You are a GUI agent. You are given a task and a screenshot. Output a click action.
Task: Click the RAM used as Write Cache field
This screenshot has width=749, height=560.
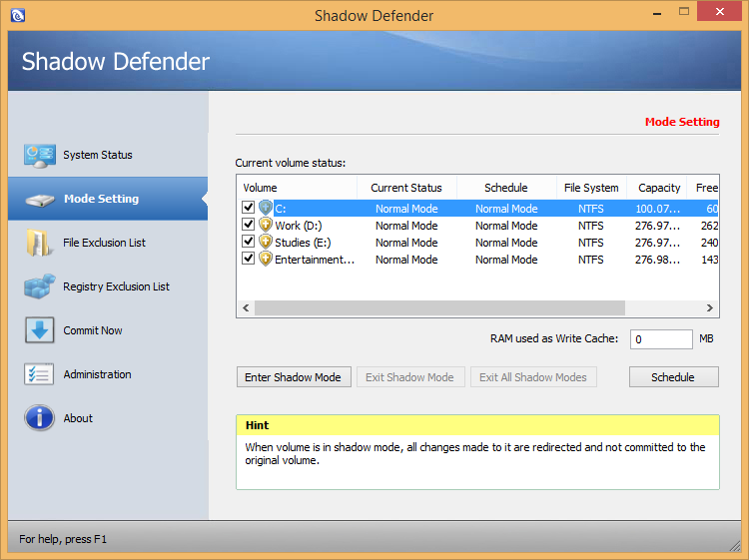coord(661,339)
